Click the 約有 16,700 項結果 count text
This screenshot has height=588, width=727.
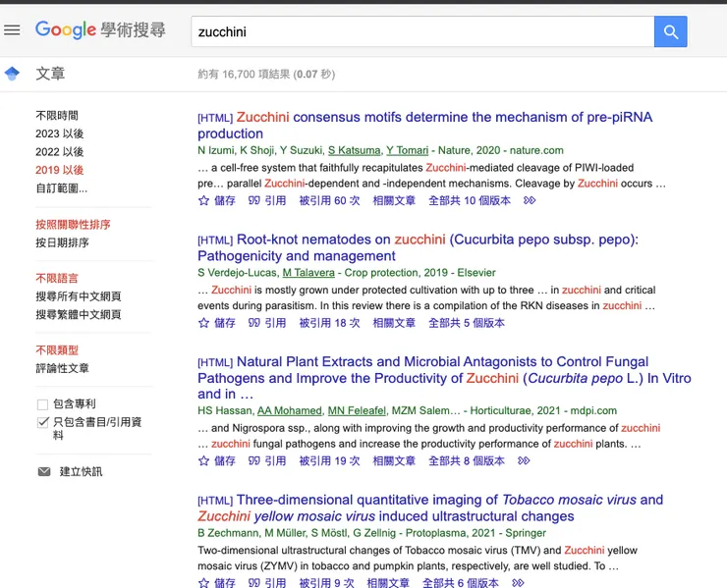pos(244,75)
